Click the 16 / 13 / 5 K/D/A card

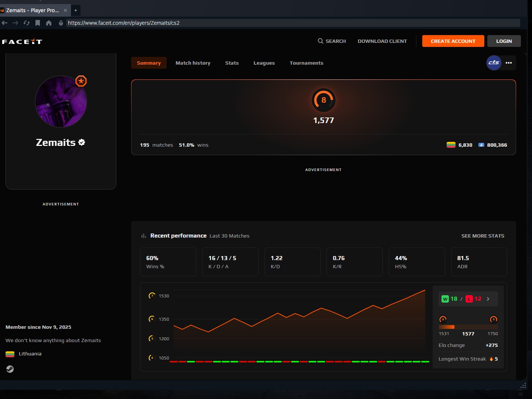pos(230,262)
